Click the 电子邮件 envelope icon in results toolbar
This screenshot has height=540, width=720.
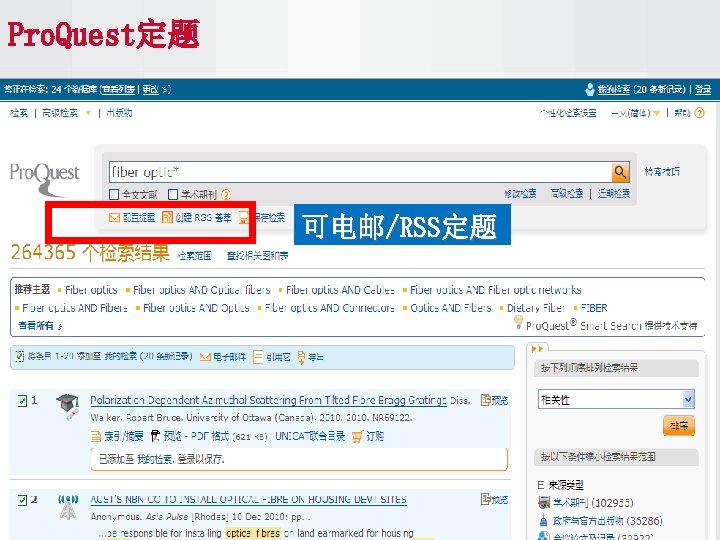[205, 357]
